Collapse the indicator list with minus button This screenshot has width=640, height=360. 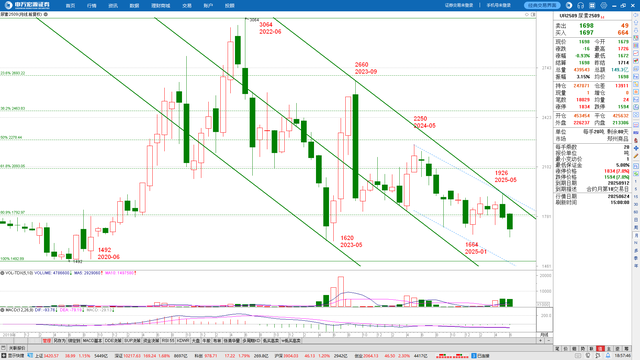tap(549, 340)
